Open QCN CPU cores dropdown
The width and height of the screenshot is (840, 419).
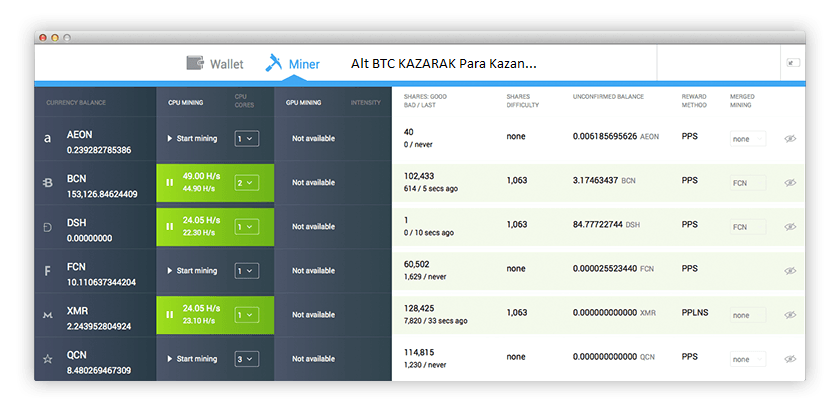click(x=247, y=359)
